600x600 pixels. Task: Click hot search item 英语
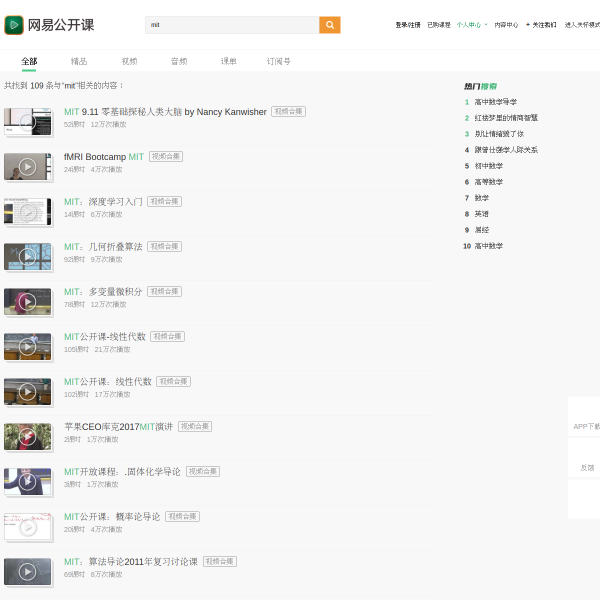click(482, 214)
